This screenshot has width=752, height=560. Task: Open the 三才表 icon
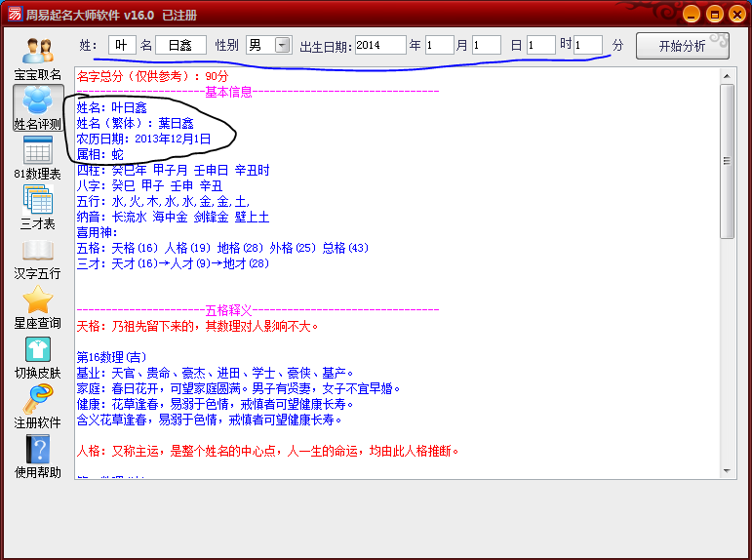click(38, 201)
